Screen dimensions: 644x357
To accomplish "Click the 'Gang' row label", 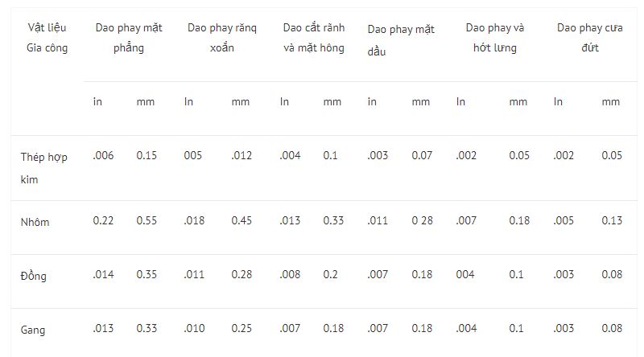I will pos(33,330).
